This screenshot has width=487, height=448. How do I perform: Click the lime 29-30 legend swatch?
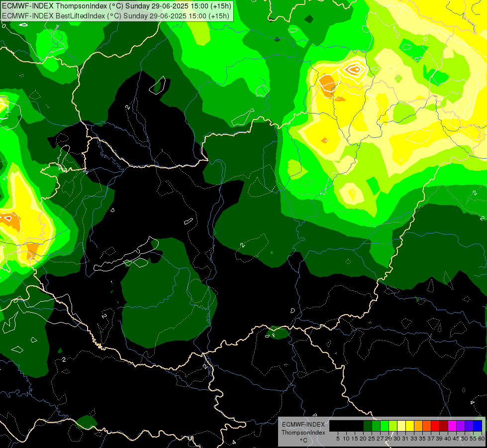(393, 426)
